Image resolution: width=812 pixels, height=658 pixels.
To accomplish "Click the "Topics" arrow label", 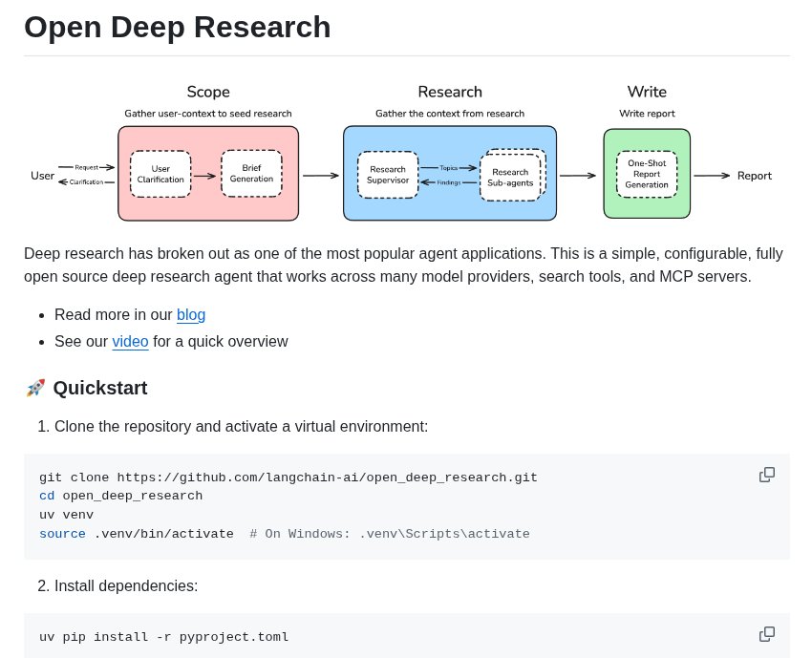I will [448, 168].
